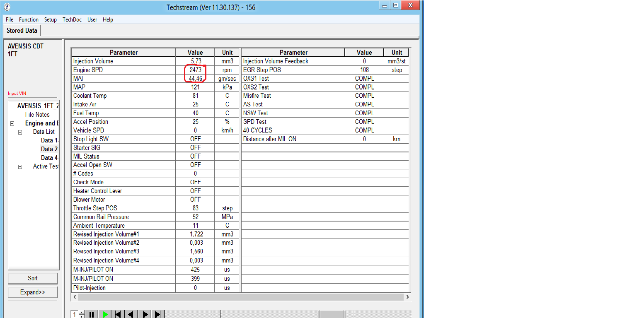Open the TechDoc menu
Image resolution: width=644 pixels, height=318 pixels.
[x=72, y=19]
